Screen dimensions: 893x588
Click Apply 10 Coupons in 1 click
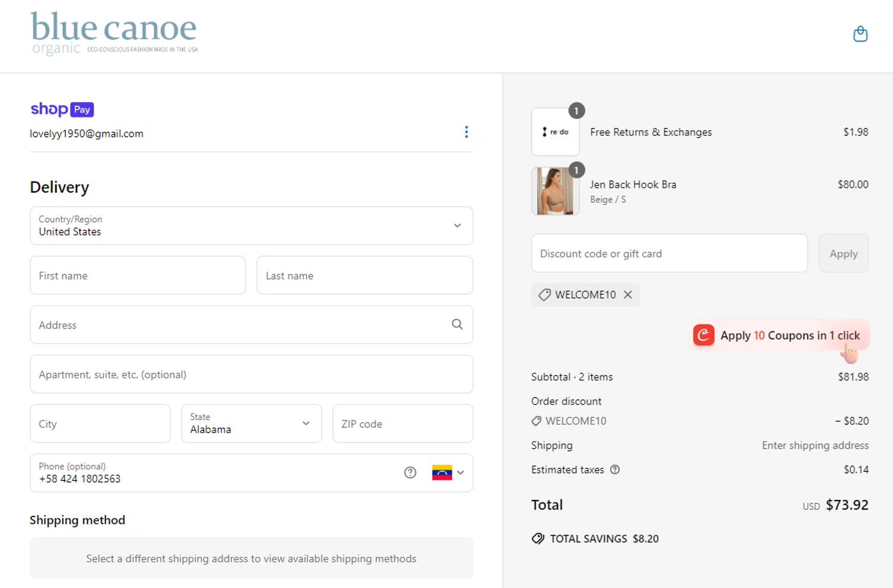[x=780, y=336]
